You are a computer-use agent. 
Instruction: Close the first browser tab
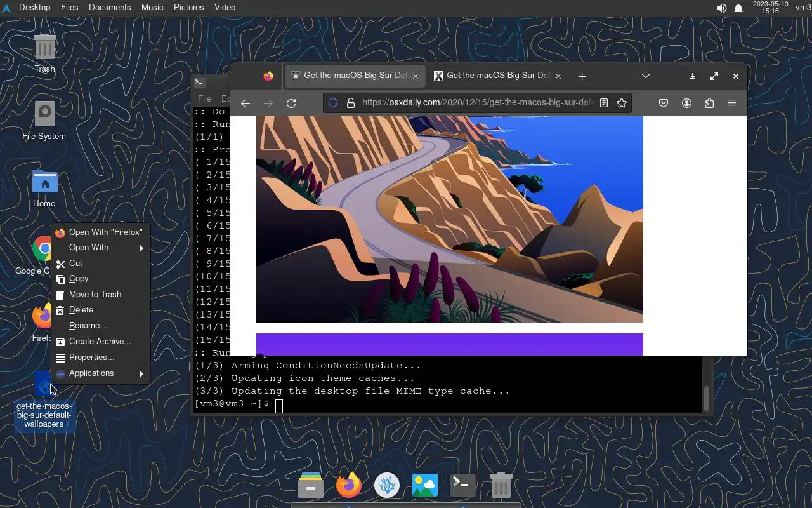[416, 76]
